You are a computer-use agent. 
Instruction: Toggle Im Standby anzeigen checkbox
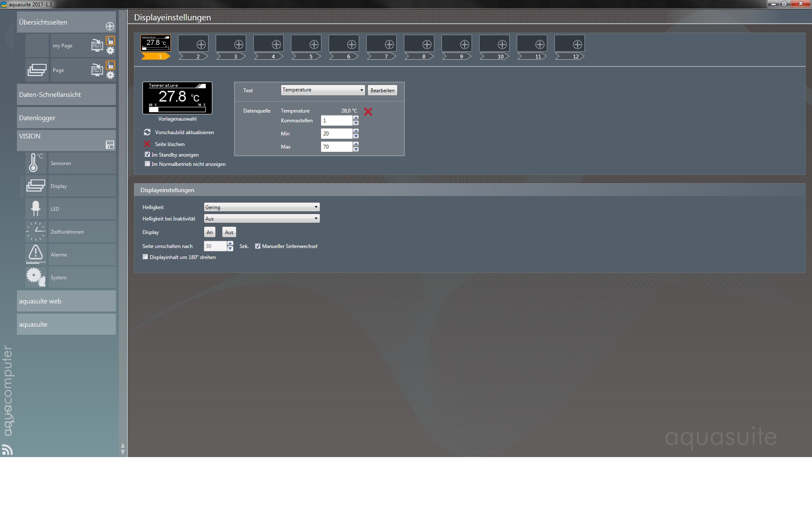pyautogui.click(x=147, y=154)
